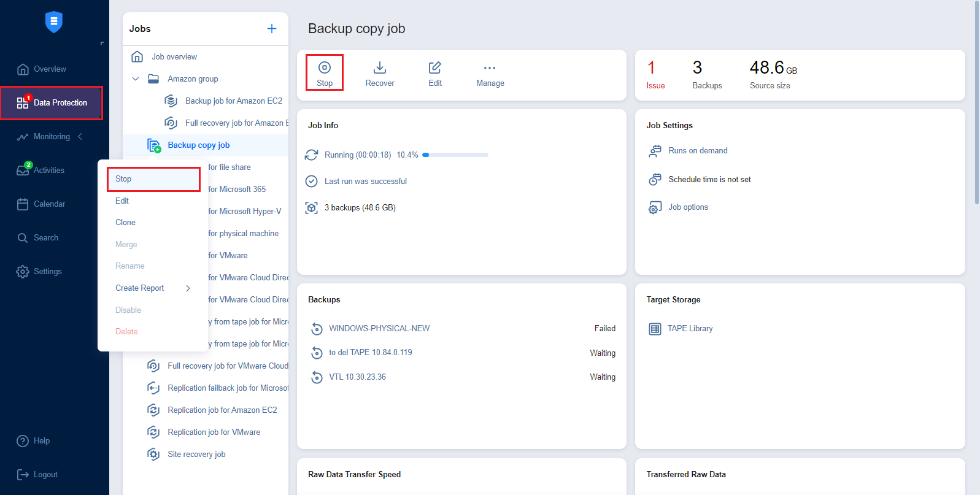Click the Stop icon in the job toolbar

[x=325, y=67]
